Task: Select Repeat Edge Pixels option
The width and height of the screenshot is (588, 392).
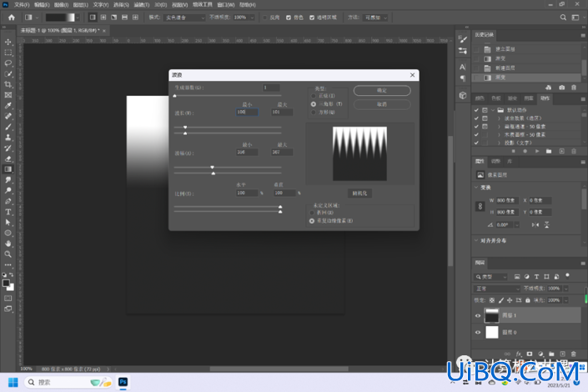Action: pyautogui.click(x=312, y=221)
